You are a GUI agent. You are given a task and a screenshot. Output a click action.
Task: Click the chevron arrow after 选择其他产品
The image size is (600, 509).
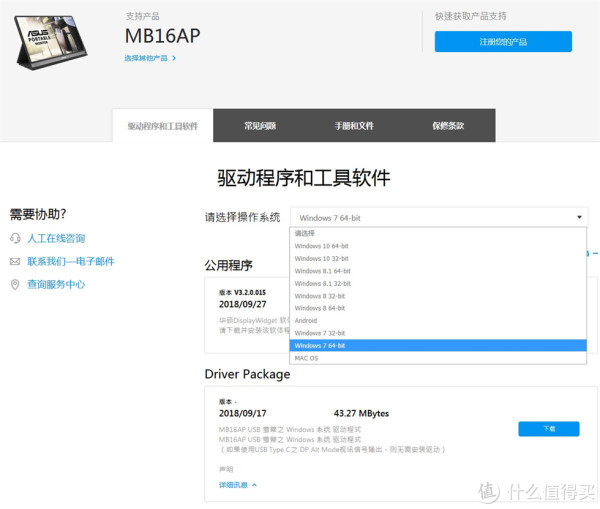174,58
